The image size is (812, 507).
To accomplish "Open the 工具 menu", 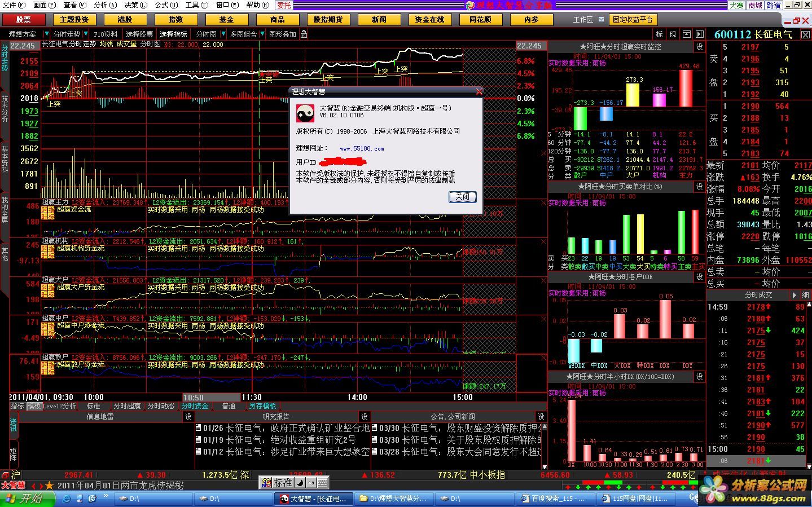I will (x=196, y=5).
